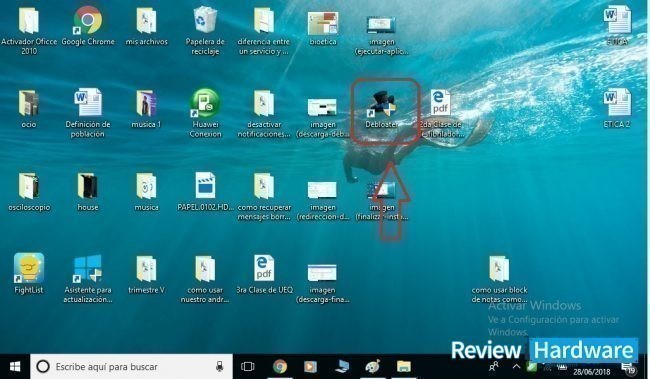The image size is (650, 379).
Task: Open the Debloater desktop shortcut
Action: 382,109
